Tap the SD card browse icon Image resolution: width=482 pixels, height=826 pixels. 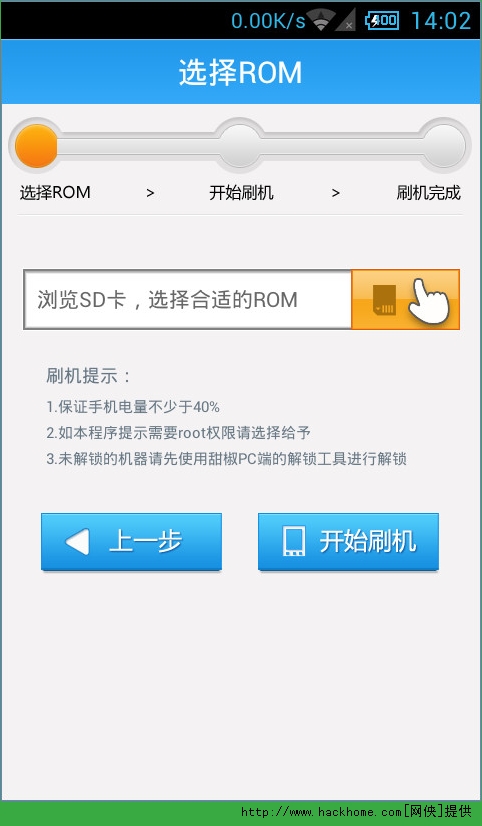click(x=384, y=300)
